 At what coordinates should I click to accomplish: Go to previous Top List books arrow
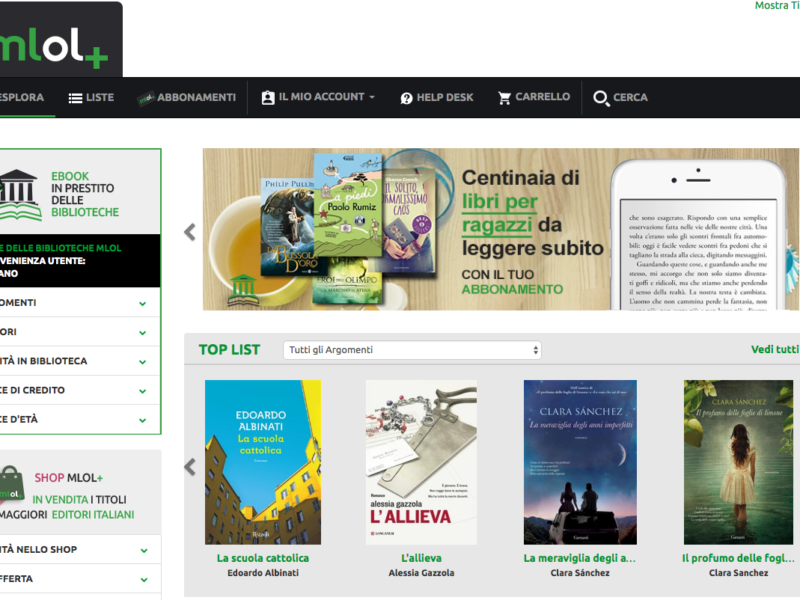[190, 467]
